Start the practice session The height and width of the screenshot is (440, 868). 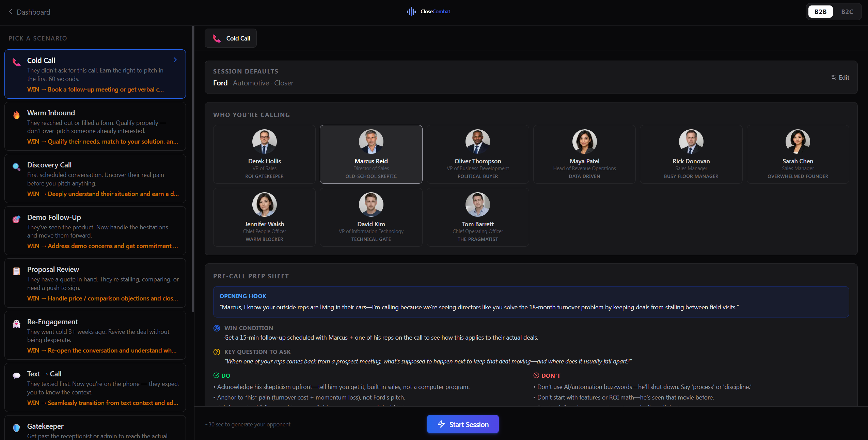(463, 424)
